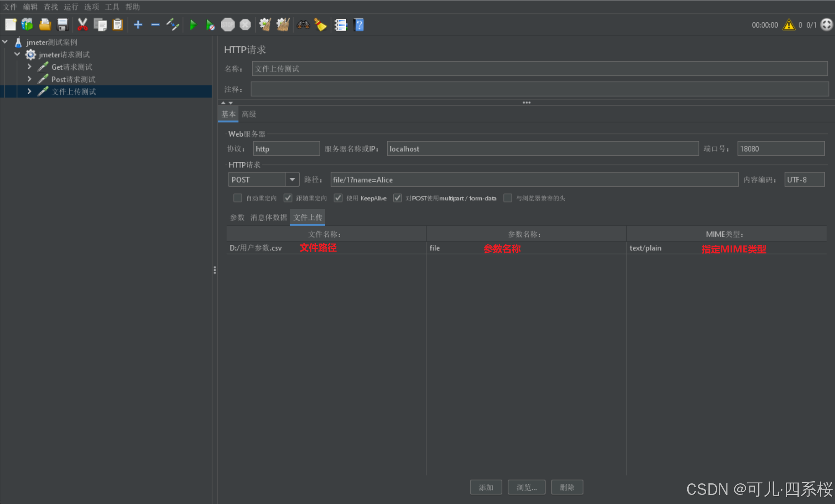Uncheck the 使用 KeepAlive checkbox

[338, 198]
